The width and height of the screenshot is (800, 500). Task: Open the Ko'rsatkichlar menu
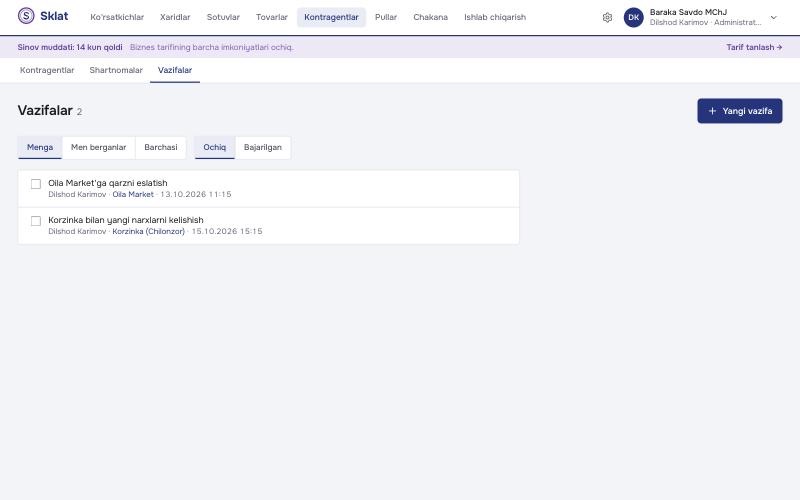click(117, 17)
